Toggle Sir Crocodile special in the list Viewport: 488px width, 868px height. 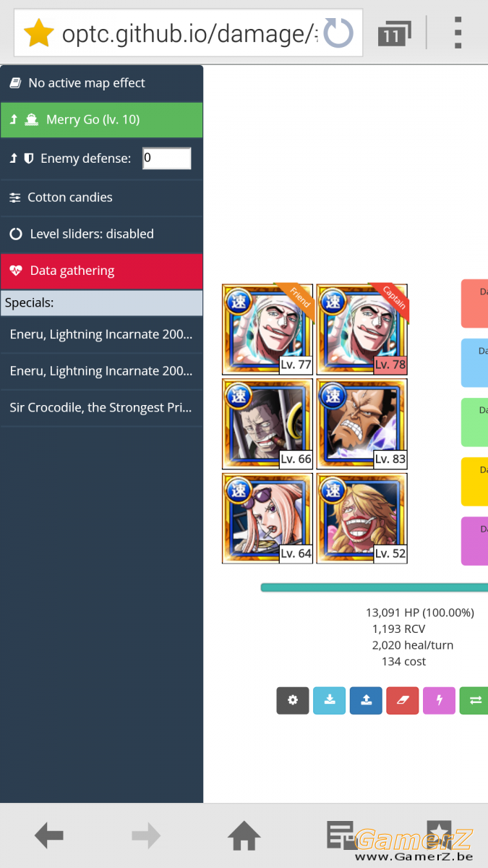click(x=101, y=408)
